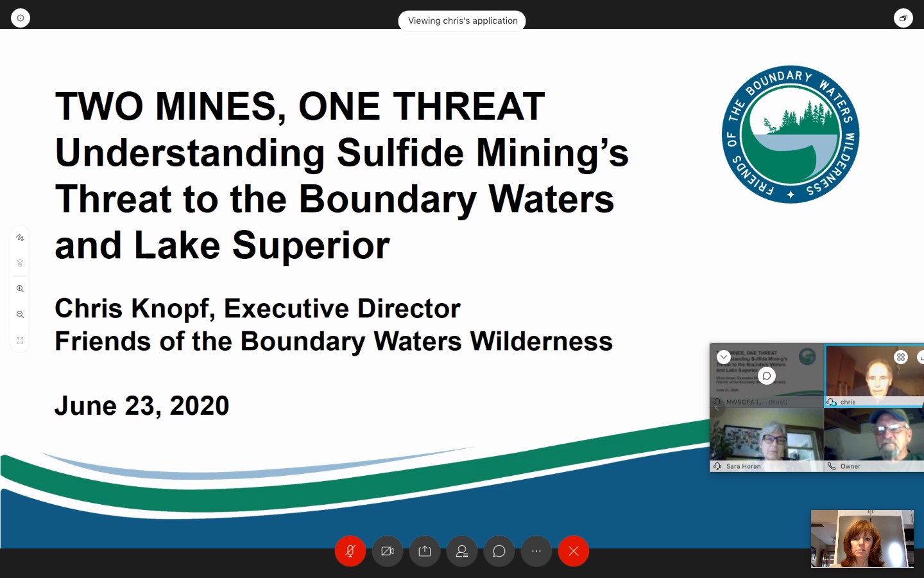This screenshot has width=924, height=578.
Task: Open the chat panel from bottom toolbar
Action: pos(499,551)
